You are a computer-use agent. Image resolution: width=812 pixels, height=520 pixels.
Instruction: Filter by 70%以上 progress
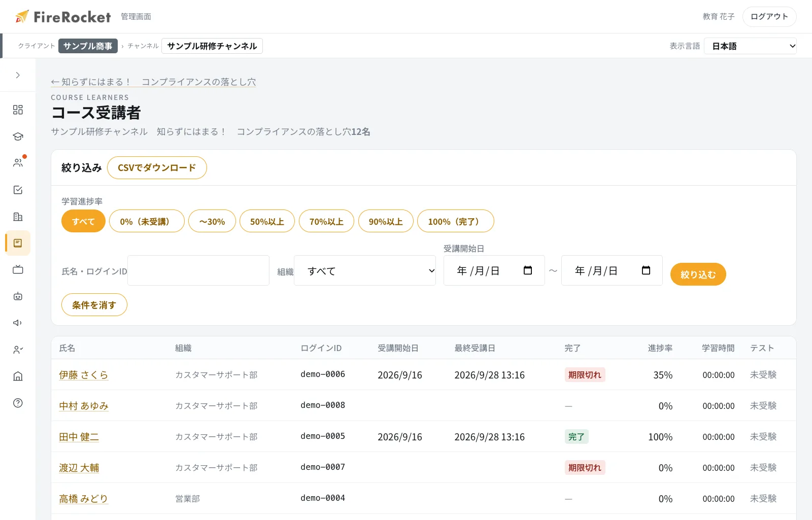click(326, 221)
